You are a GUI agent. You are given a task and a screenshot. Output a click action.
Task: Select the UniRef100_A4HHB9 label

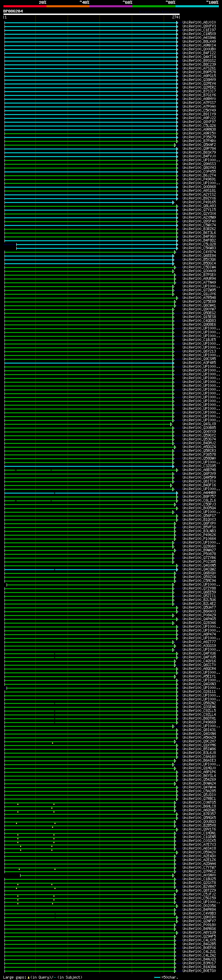pos(199,493)
